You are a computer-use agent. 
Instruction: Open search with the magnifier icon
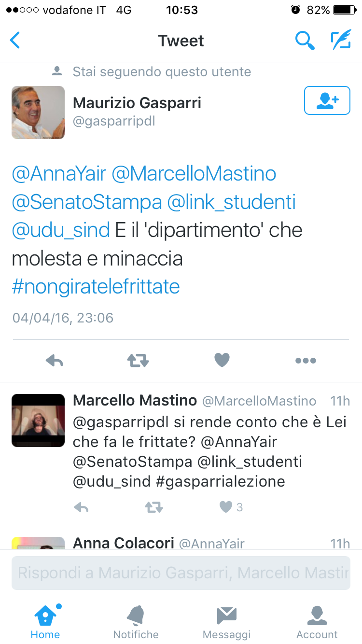pos(305,41)
